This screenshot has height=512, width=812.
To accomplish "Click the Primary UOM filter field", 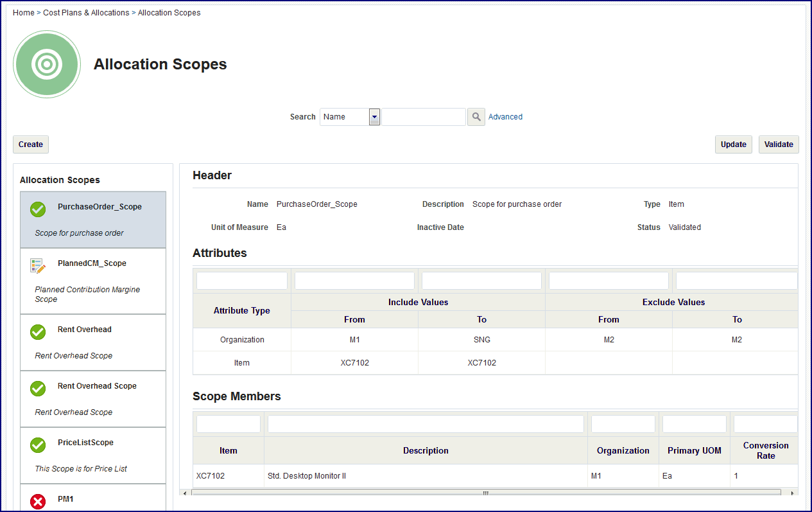I will [x=695, y=424].
